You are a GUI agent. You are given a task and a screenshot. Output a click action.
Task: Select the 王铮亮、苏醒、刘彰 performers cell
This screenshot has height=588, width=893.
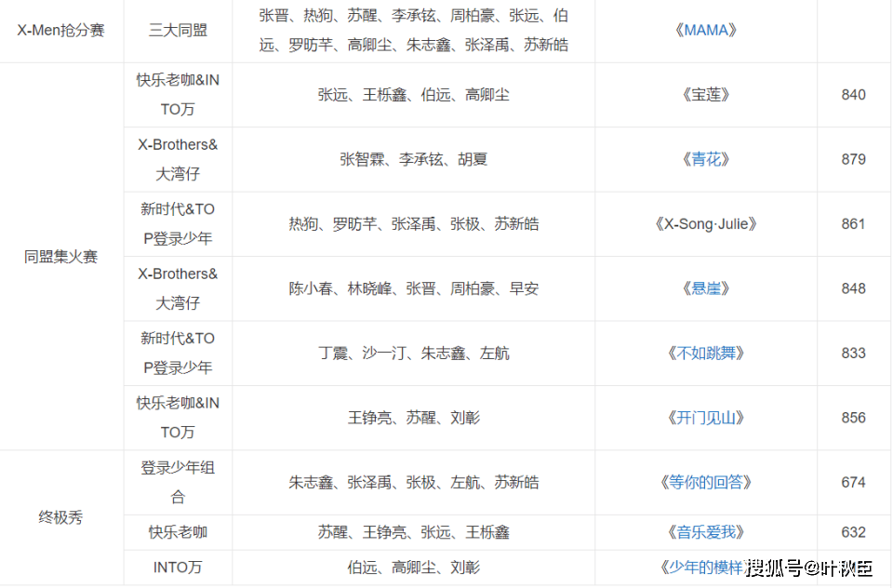pos(413,418)
